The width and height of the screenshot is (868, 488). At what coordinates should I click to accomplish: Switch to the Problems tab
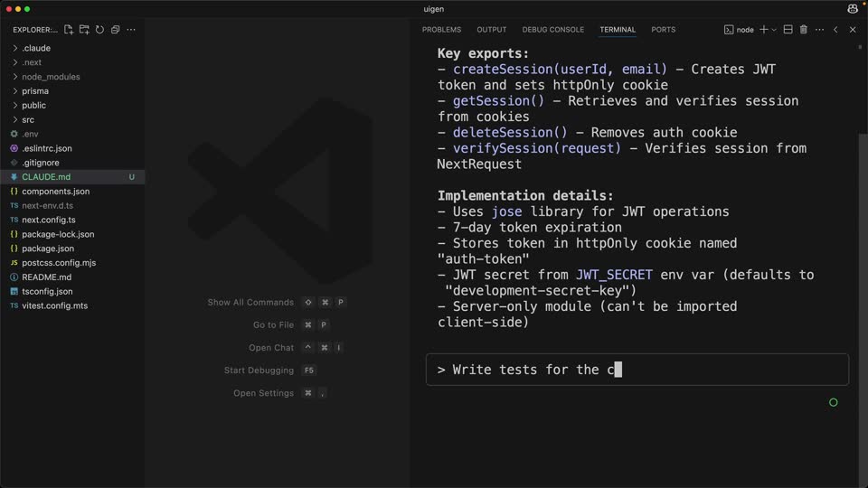441,30
